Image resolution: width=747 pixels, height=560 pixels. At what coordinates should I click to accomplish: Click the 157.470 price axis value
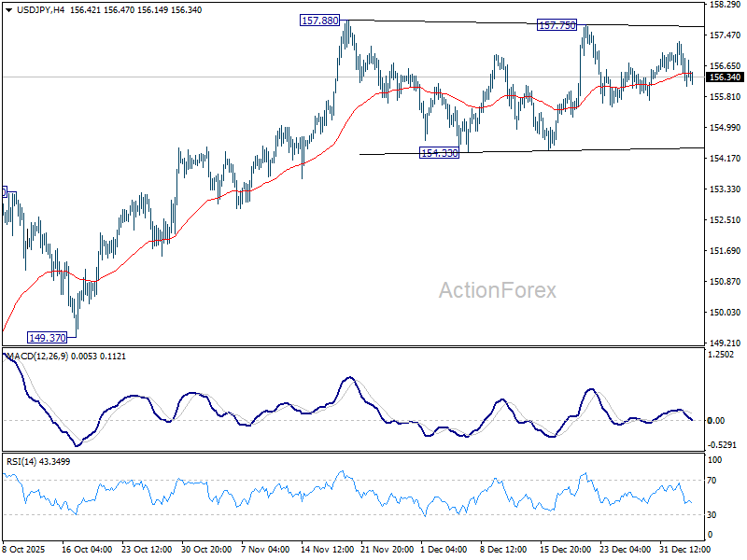726,35
